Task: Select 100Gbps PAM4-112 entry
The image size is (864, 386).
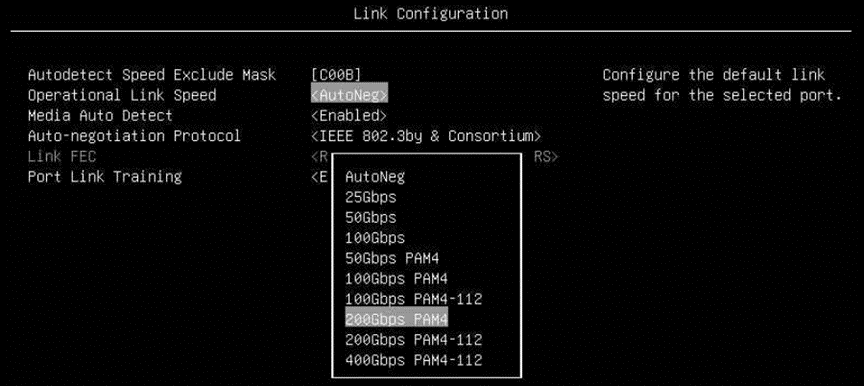Action: tap(413, 299)
